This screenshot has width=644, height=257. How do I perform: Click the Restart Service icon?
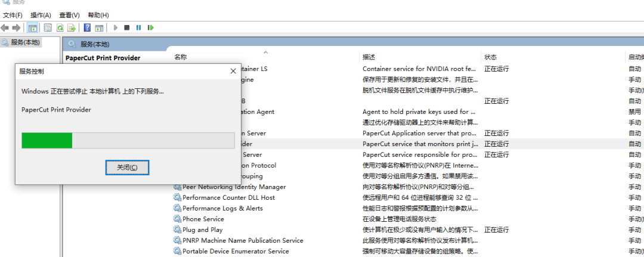(x=151, y=28)
